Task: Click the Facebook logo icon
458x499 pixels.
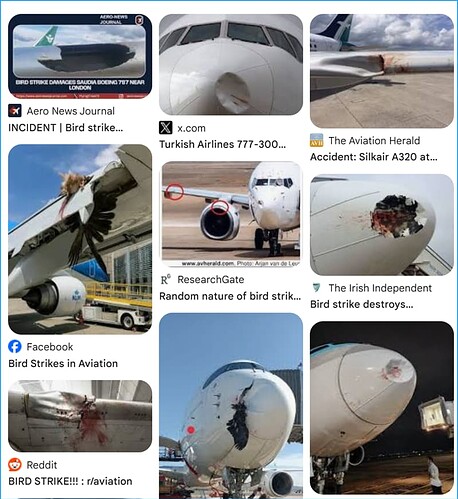Action: [15, 347]
